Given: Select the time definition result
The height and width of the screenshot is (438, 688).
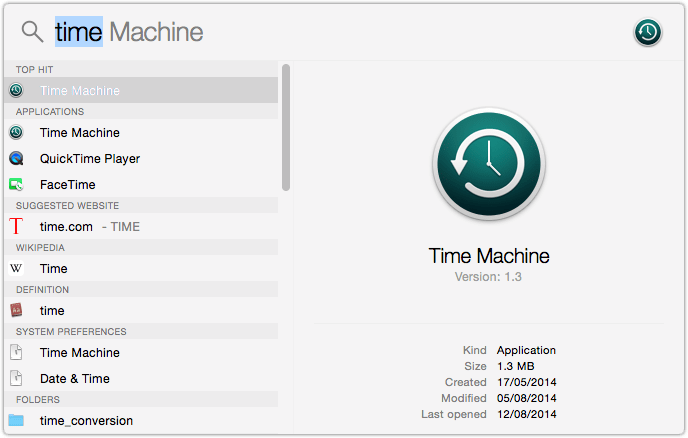Looking at the screenshot, I should 141,311.
